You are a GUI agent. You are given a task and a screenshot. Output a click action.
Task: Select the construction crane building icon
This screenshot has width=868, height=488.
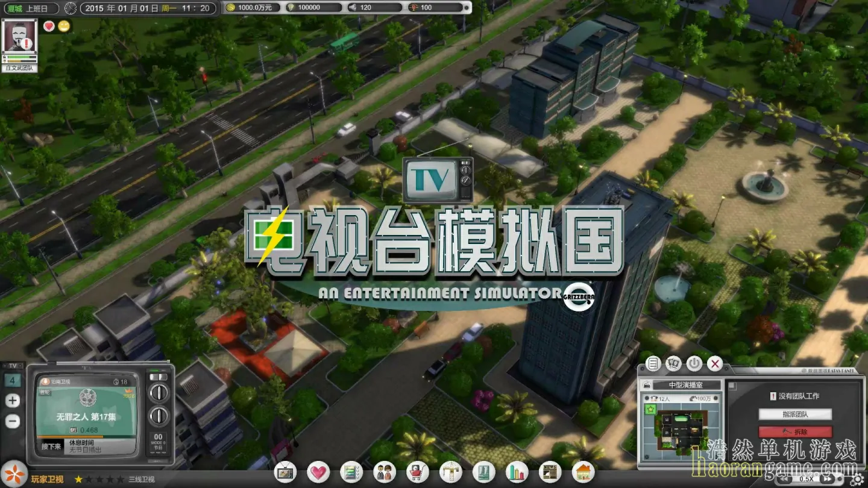click(x=450, y=472)
